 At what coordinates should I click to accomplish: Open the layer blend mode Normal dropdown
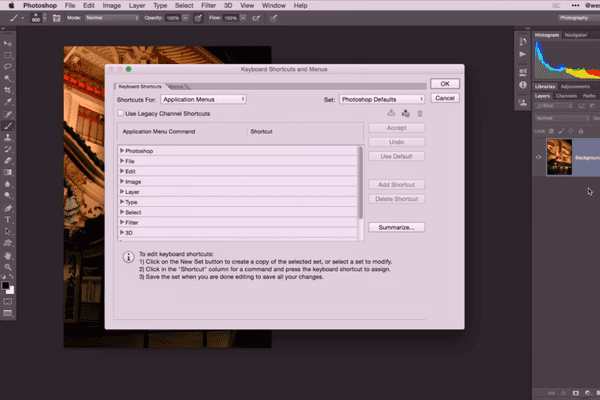562,118
